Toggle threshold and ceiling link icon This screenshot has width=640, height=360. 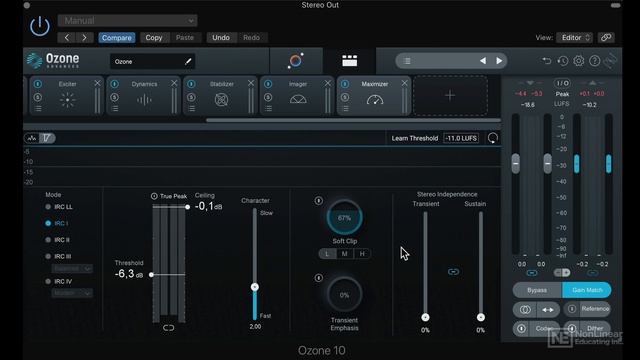pos(168,328)
